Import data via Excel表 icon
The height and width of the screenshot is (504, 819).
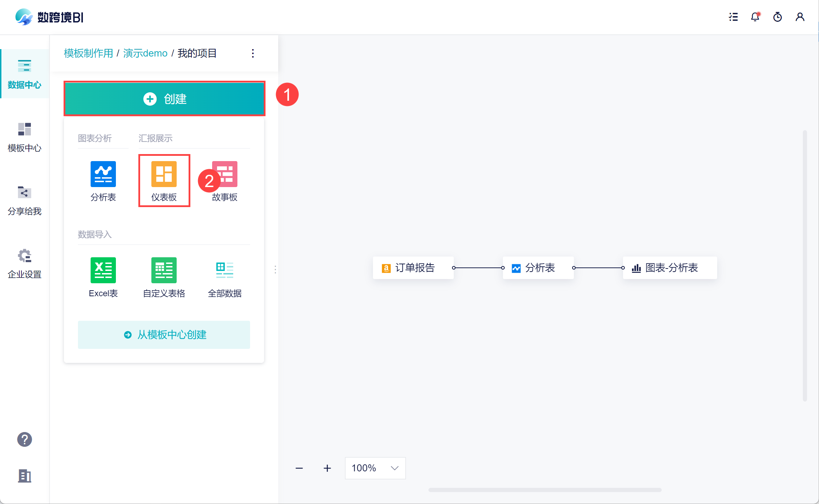(x=103, y=270)
